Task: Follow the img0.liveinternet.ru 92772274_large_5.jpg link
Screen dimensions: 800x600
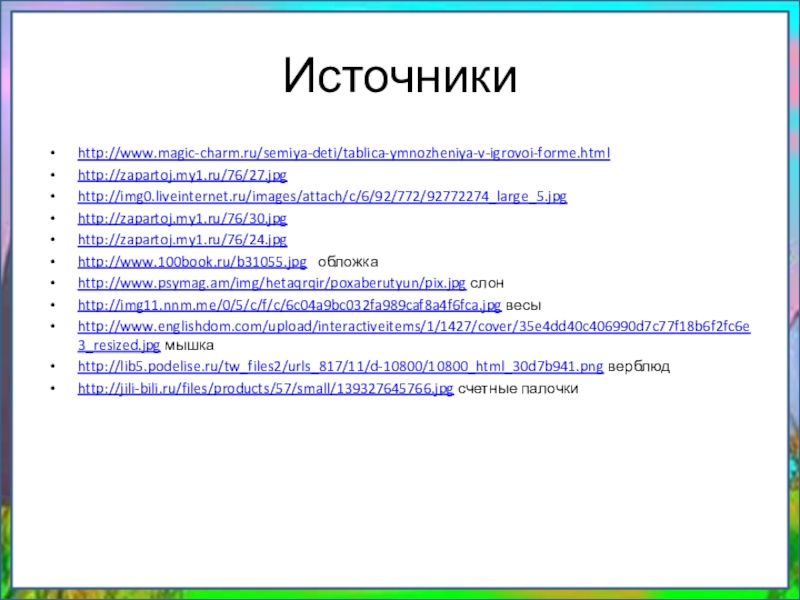Action: coord(322,196)
